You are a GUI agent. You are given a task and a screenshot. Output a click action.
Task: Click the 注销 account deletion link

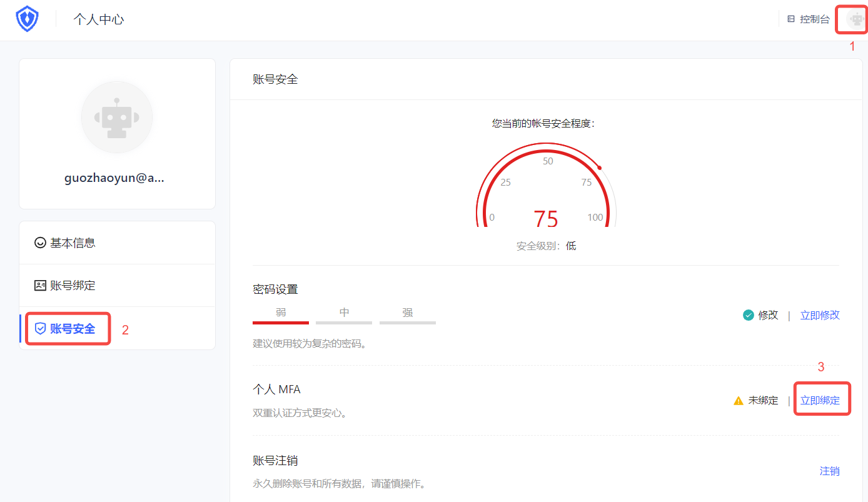(x=829, y=471)
